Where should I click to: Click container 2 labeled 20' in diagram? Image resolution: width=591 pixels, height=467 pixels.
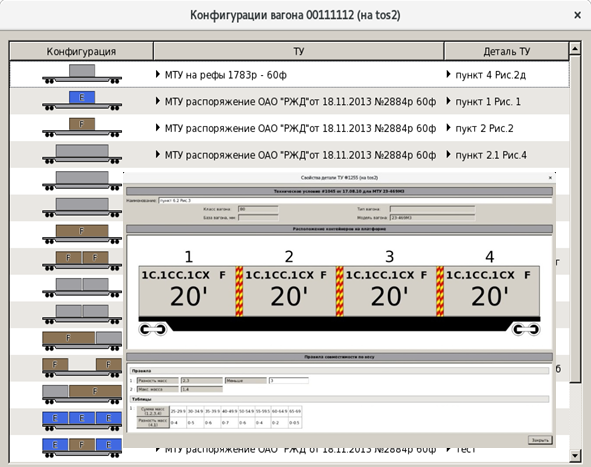pyautogui.click(x=289, y=291)
